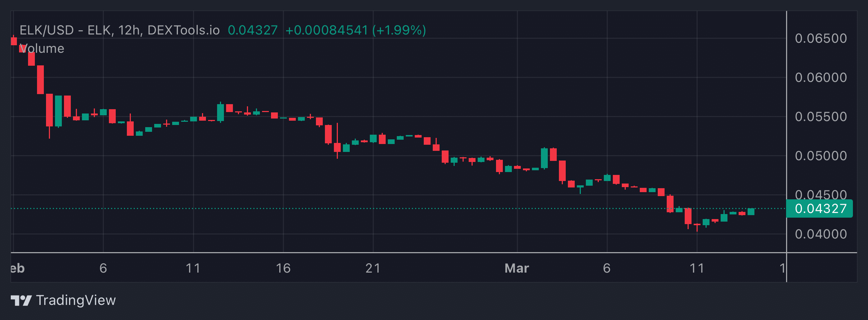
Task: Click the last green candle at chart's right end
Action: coord(751,212)
